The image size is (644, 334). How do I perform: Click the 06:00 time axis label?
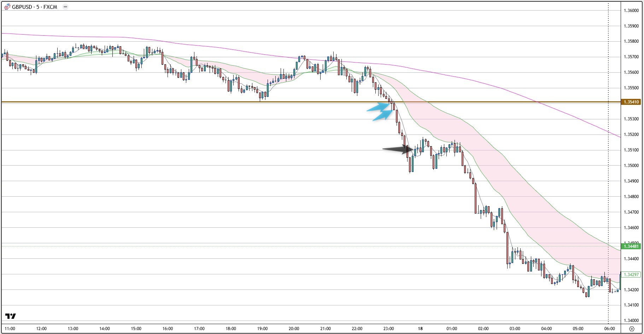[x=609, y=329]
